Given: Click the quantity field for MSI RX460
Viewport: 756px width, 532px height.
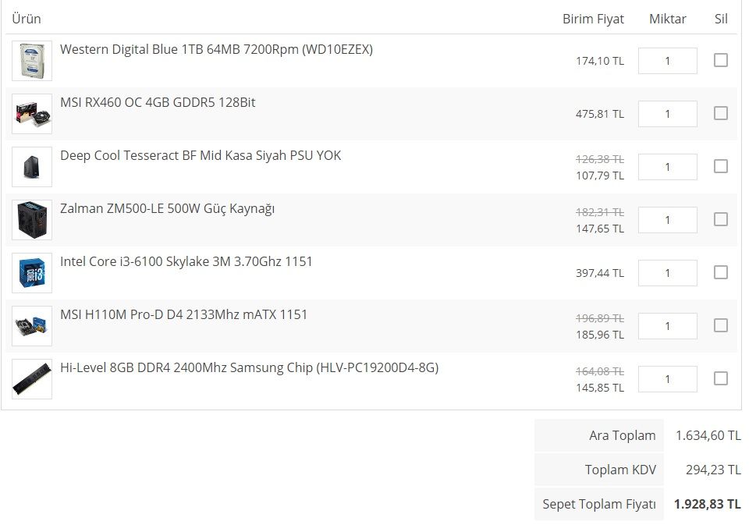Looking at the screenshot, I should tap(667, 114).
